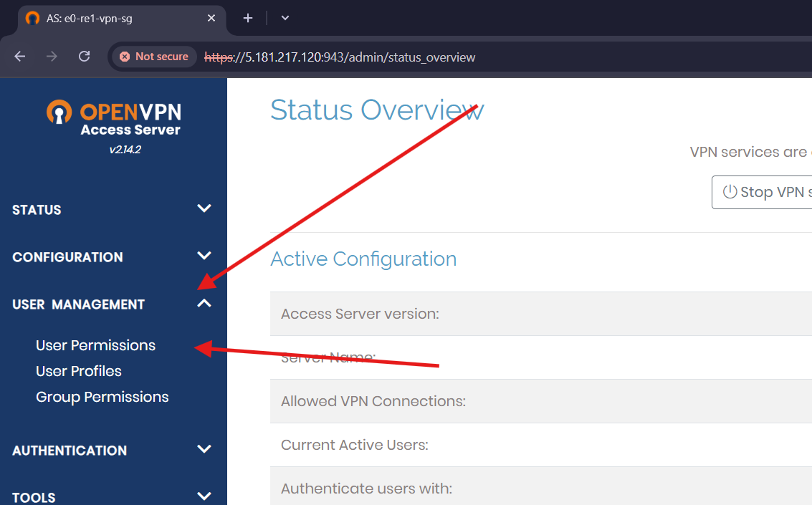Viewport: 812px width, 505px height.
Task: Reload the page with refresh icon
Action: (85, 57)
